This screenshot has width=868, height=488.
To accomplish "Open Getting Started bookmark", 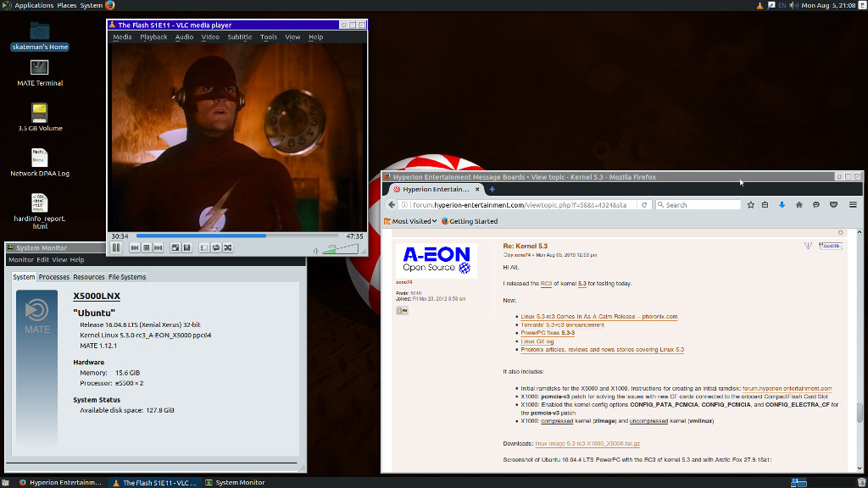I will [470, 221].
